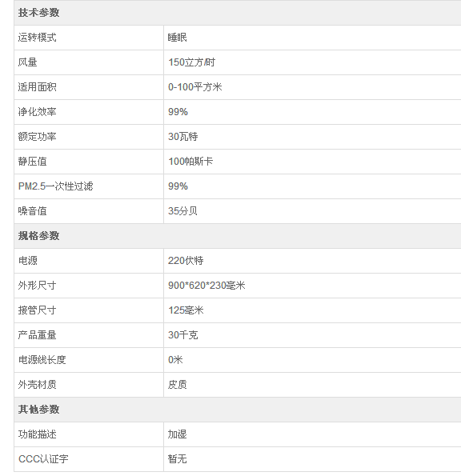Click the 900*620*230毫米 dimensions value

[x=206, y=286]
